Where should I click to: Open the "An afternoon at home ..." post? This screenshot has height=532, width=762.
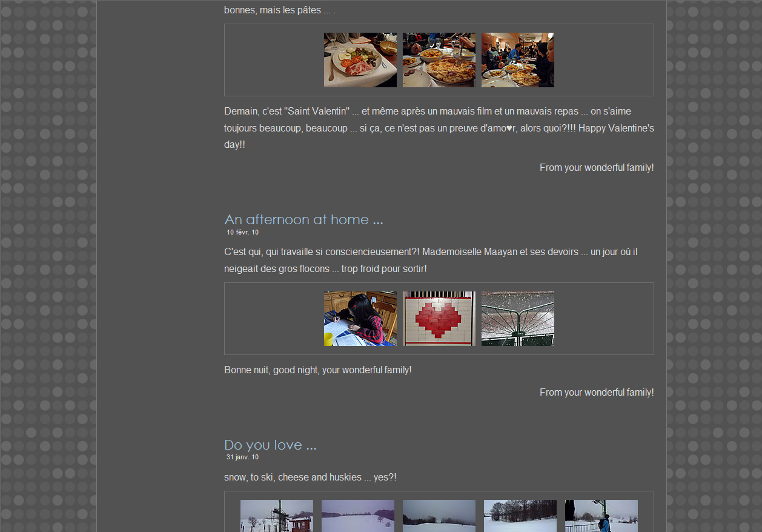pyautogui.click(x=303, y=219)
